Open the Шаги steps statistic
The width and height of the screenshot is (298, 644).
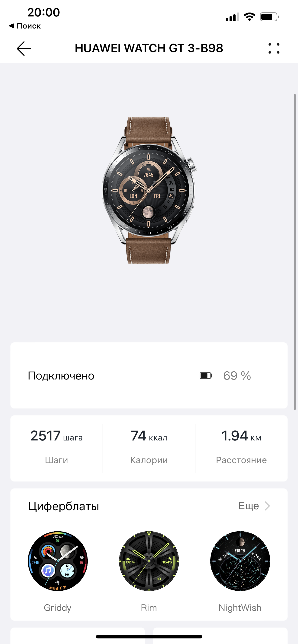[57, 448]
